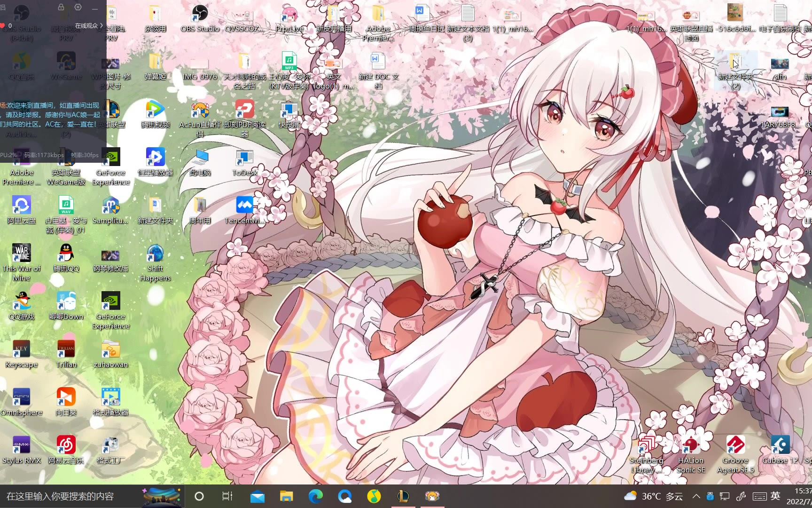The image size is (812, 508).
Task: Show hidden system tray icons
Action: pos(696,496)
